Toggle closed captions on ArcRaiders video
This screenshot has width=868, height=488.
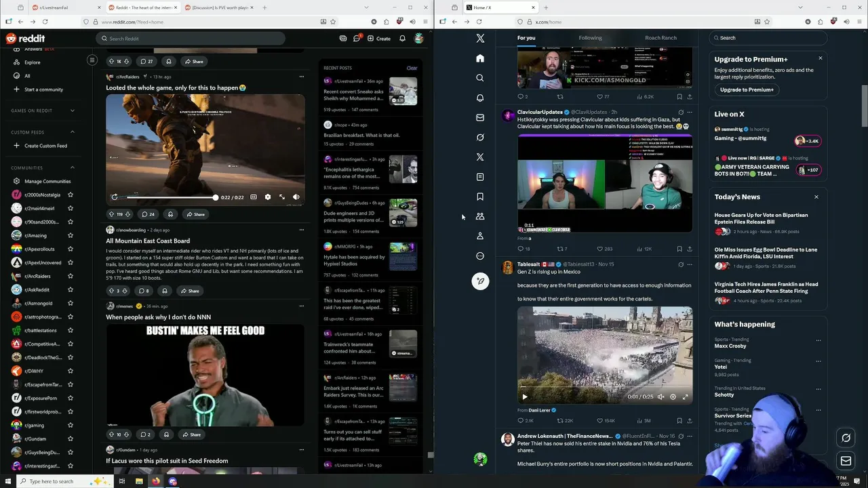254,197
